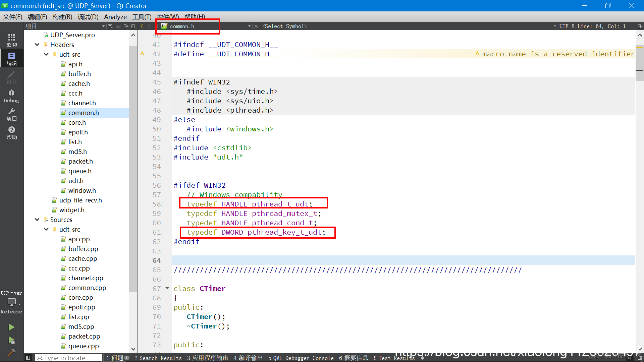Switch to Search Results output pane
This screenshot has height=362, width=644.
158,358
